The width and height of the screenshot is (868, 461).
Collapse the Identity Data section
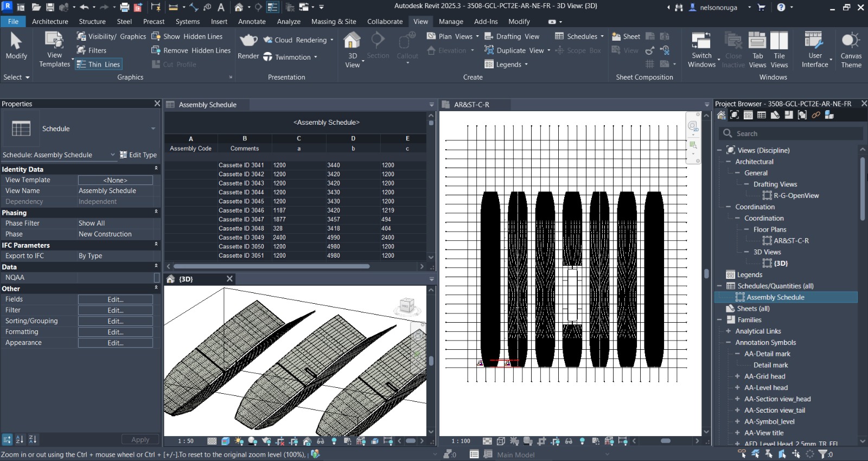[156, 169]
